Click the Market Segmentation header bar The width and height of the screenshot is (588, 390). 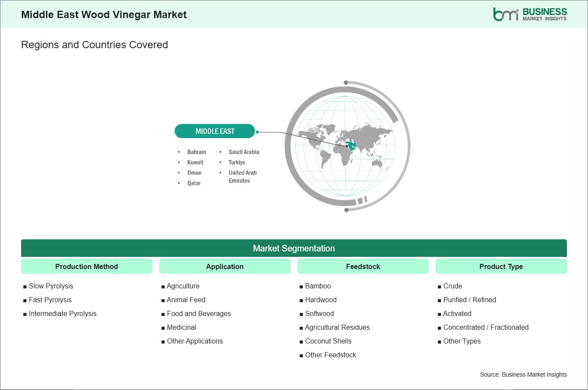pyautogui.click(x=294, y=248)
